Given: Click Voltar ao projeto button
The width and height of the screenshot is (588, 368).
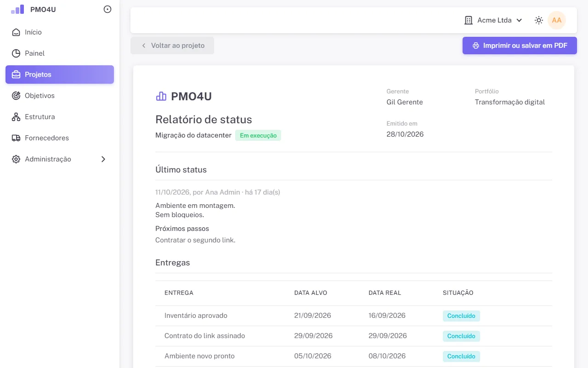Looking at the screenshot, I should 172,46.
